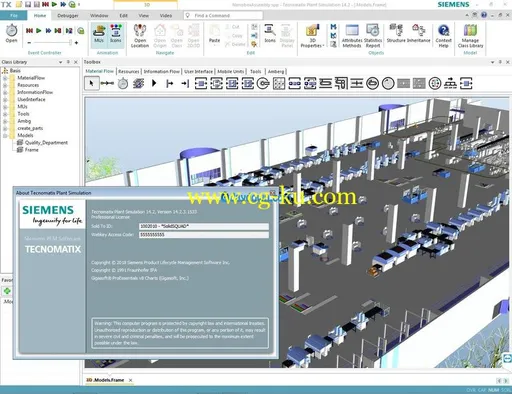Select the Information Flow toolbox tab

(x=162, y=71)
